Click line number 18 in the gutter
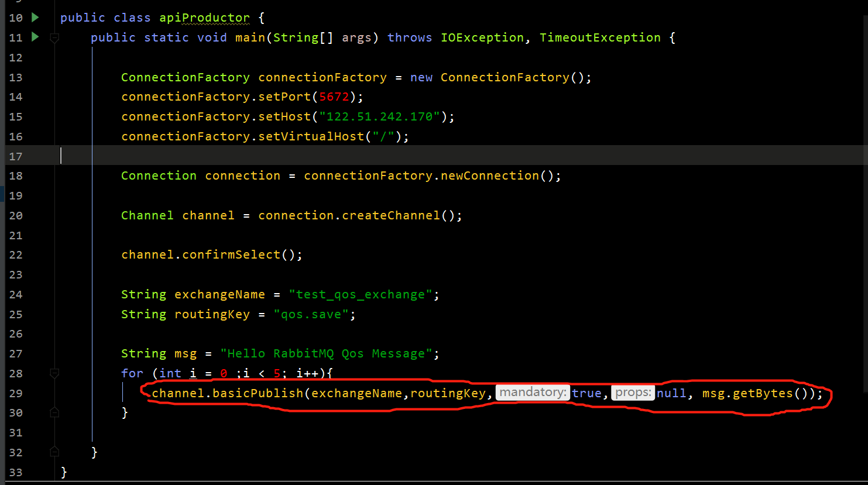The width and height of the screenshot is (868, 485). (16, 176)
